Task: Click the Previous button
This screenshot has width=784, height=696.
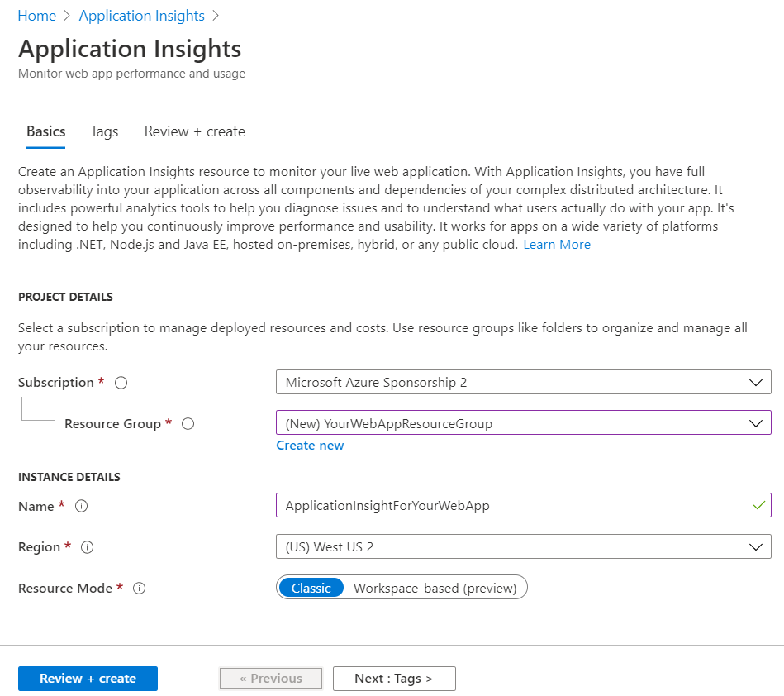Action: (270, 679)
